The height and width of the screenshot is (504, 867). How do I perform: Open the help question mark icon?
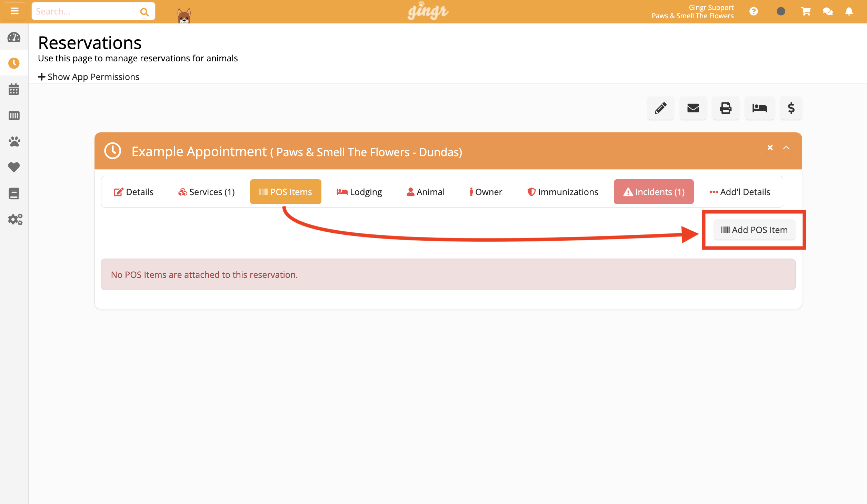[754, 11]
